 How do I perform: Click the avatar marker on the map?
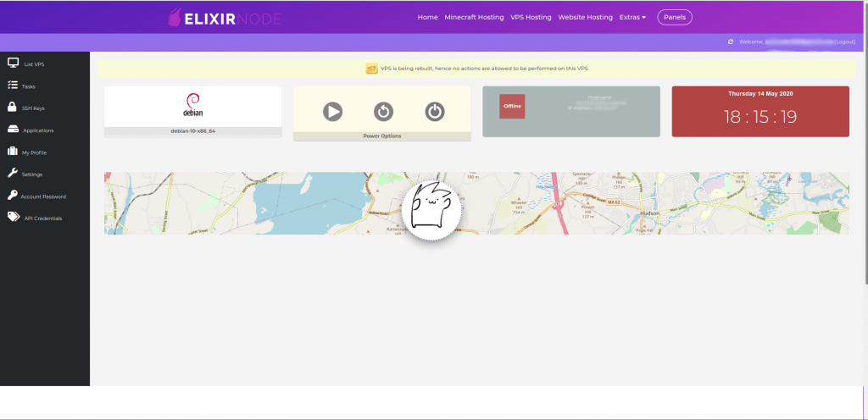click(x=431, y=210)
